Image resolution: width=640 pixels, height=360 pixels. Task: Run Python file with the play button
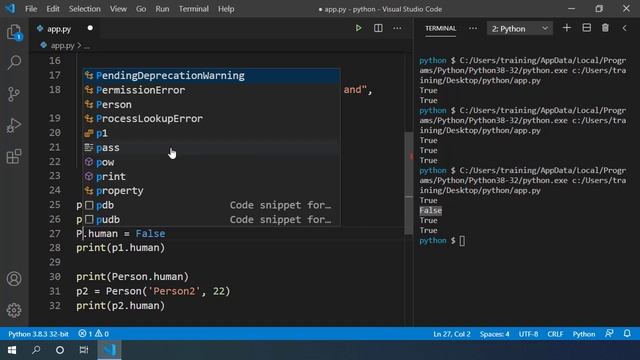358,28
